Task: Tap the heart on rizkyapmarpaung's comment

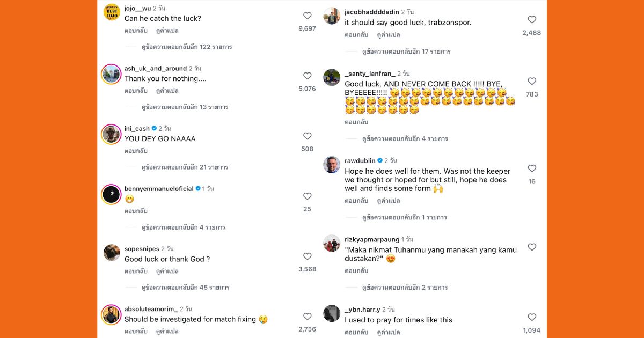Action: [x=532, y=247]
